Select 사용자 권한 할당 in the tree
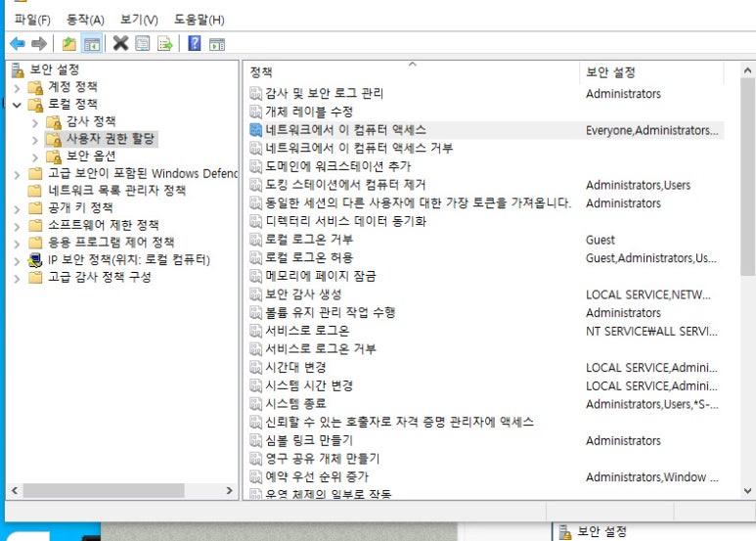Image resolution: width=756 pixels, height=541 pixels. click(x=110, y=139)
